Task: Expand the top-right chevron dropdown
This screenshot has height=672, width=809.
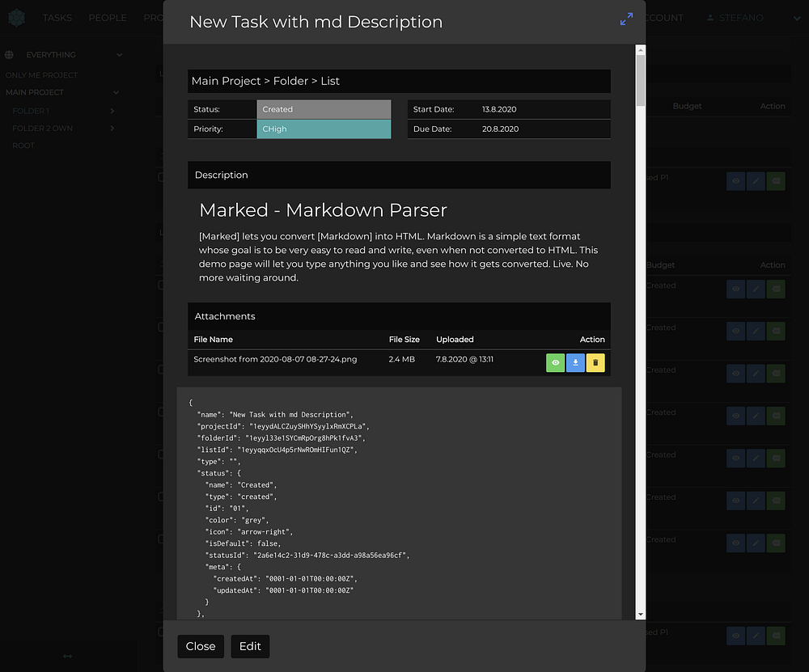Action: pyautogui.click(x=797, y=18)
